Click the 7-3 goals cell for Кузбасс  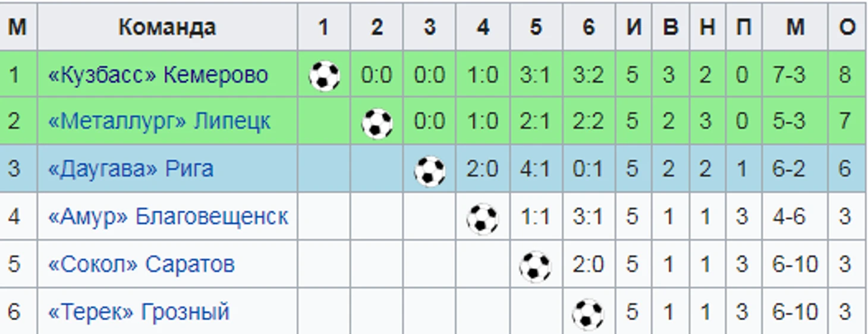(789, 75)
